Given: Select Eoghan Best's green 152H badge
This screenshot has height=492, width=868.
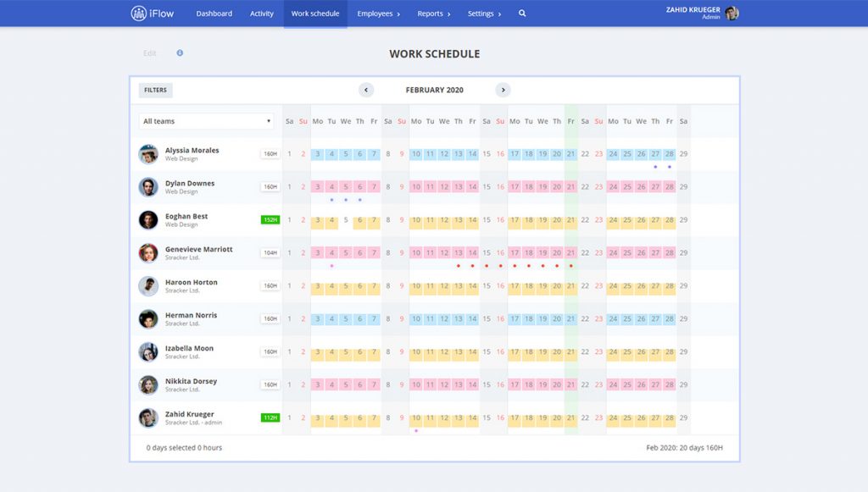Looking at the screenshot, I should [270, 220].
